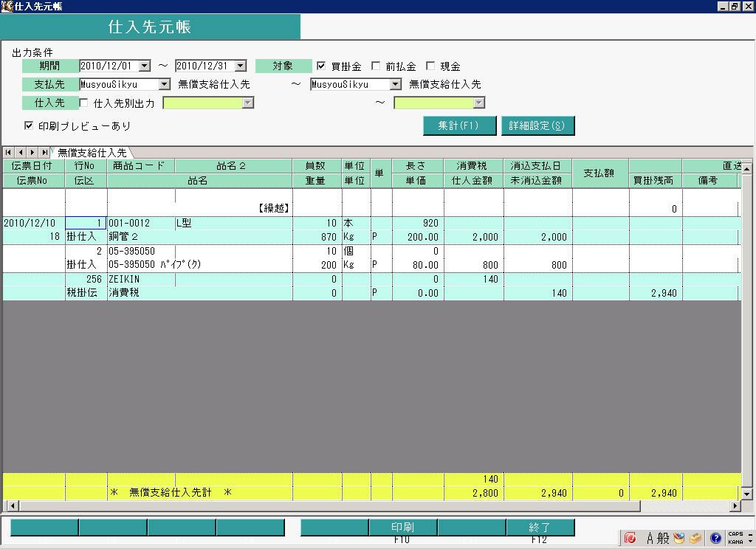Open the second 仕入先 green dropdown
756x549 pixels.
coord(478,103)
